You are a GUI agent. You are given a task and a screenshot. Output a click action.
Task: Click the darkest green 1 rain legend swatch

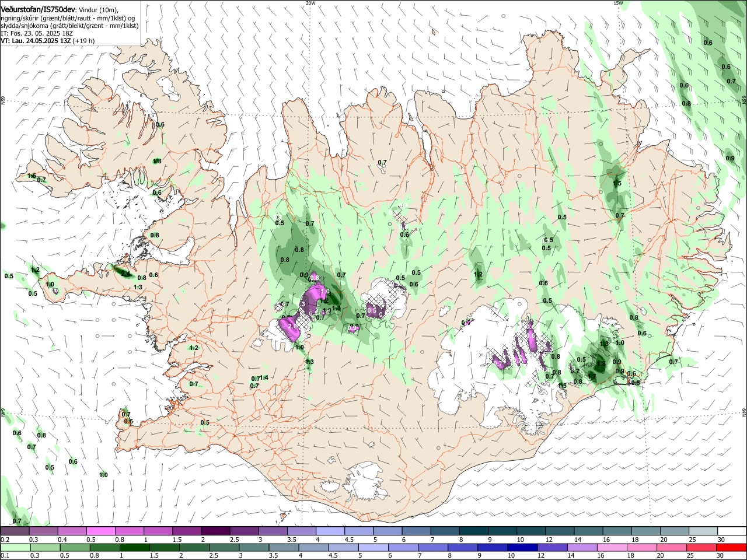coord(134,548)
